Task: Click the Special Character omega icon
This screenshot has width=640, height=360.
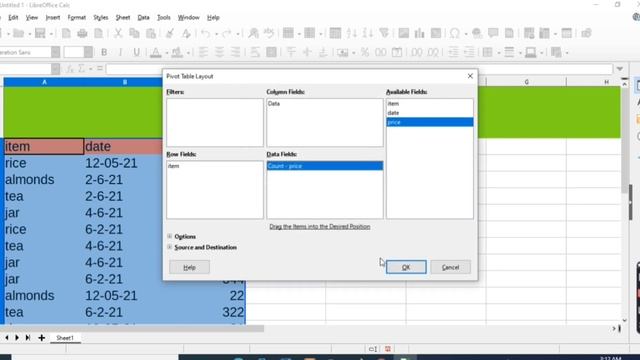Action: 455,33
